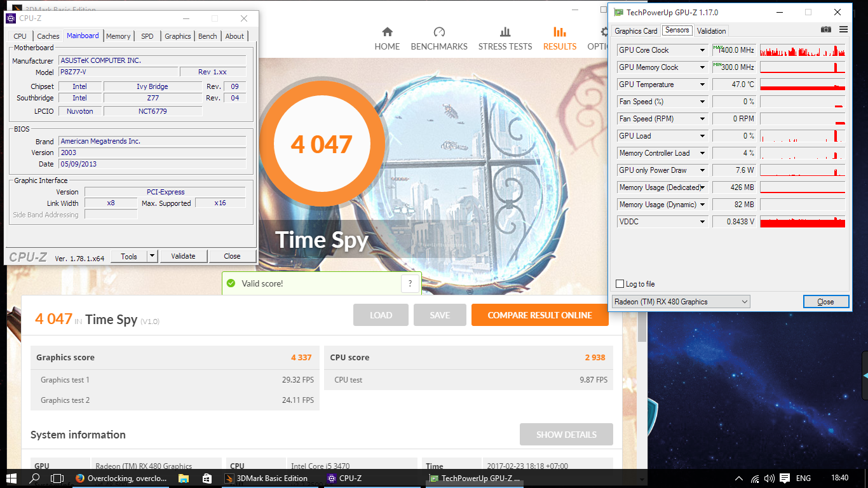Open the GPU Memory Clock sensor dropdown

702,67
